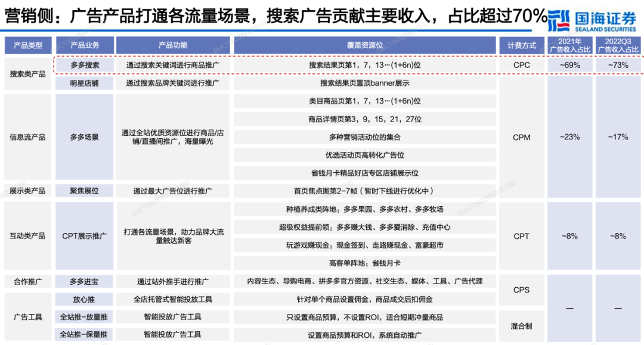Click the 类目商品页第1,7,13 resource cell
This screenshot has width=644, height=345.
[365, 101]
